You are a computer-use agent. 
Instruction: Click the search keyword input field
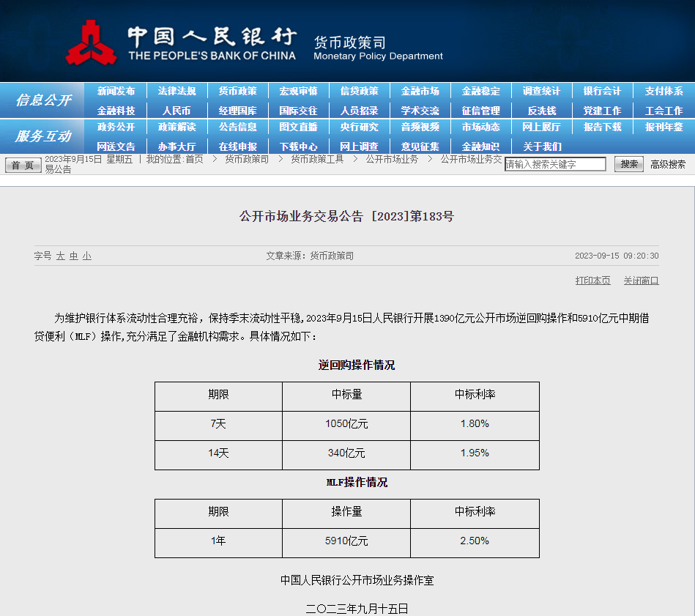[x=555, y=165]
